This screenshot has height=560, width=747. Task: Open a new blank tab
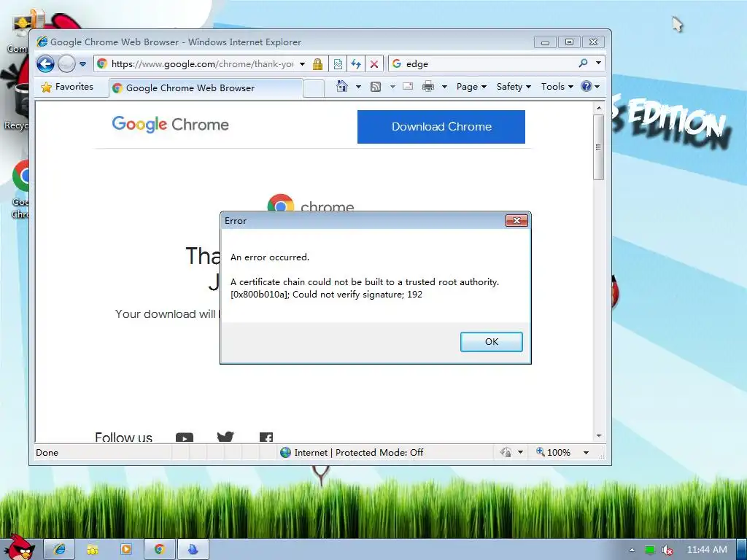(x=314, y=88)
